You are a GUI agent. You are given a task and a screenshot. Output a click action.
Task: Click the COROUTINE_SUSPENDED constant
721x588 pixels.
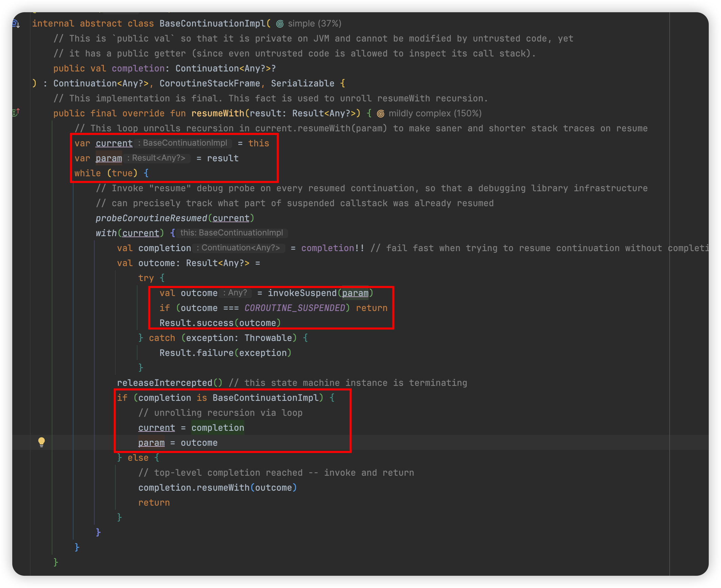pos(295,308)
